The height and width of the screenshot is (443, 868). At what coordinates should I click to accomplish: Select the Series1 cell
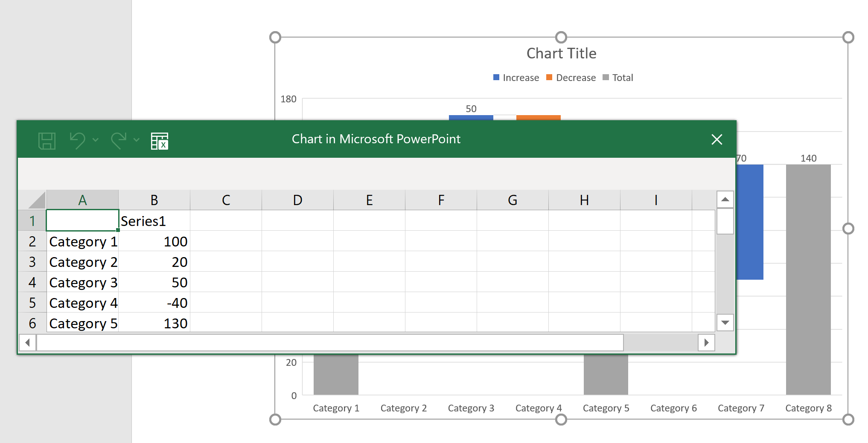[154, 221]
